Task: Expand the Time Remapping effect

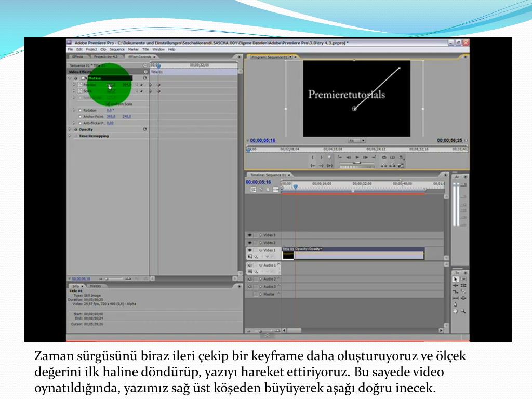Action: coord(70,136)
